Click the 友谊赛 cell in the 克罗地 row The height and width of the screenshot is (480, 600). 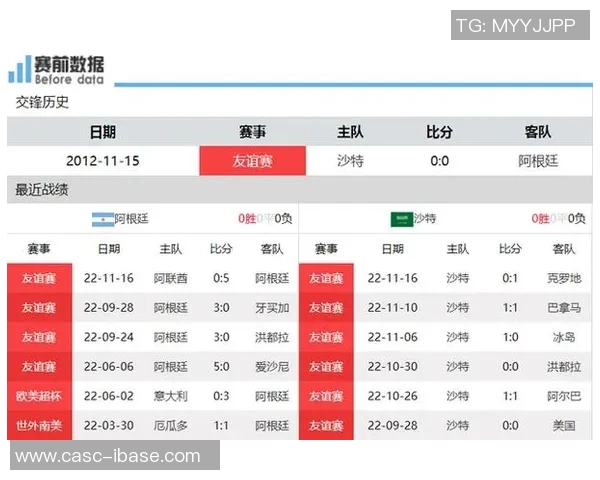tap(326, 278)
